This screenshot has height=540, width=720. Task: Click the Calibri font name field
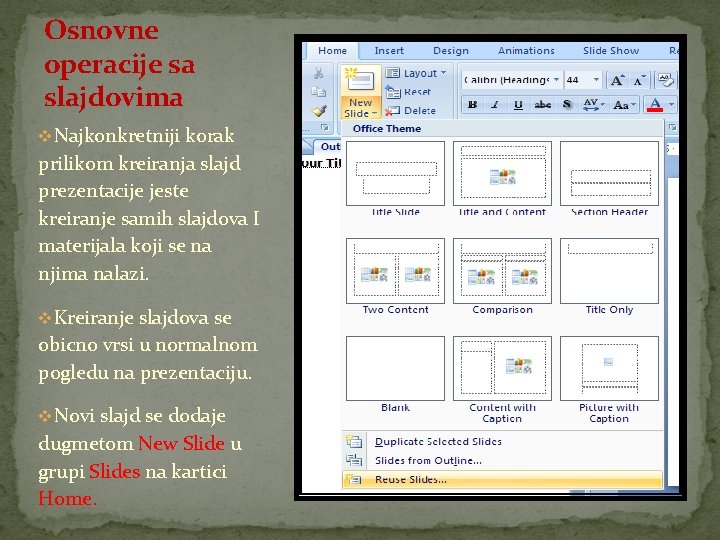507,80
